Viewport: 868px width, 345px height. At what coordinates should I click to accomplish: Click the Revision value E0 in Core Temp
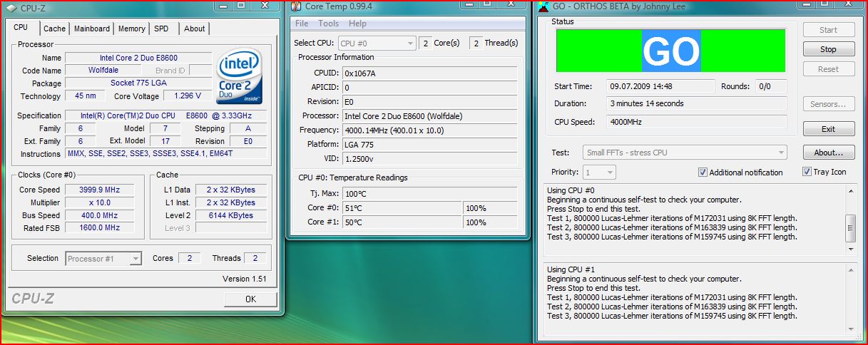click(429, 101)
